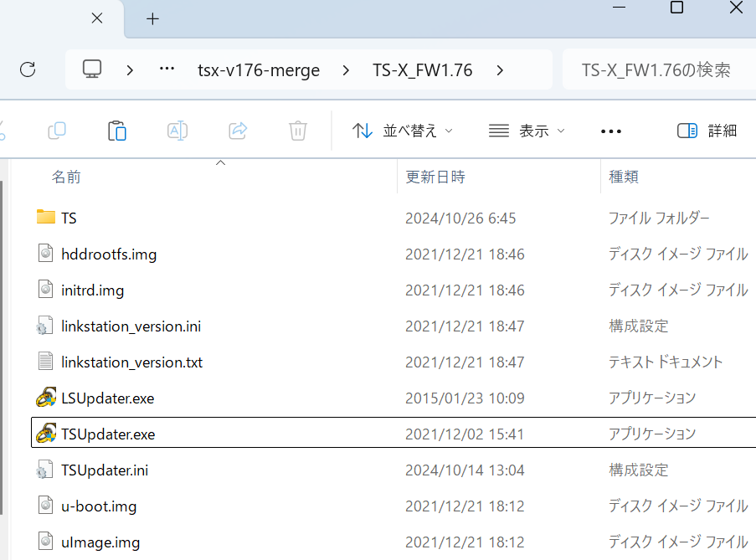The width and height of the screenshot is (756, 560).
Task: Open the toolbar more options ellipsis
Action: pyautogui.click(x=611, y=131)
